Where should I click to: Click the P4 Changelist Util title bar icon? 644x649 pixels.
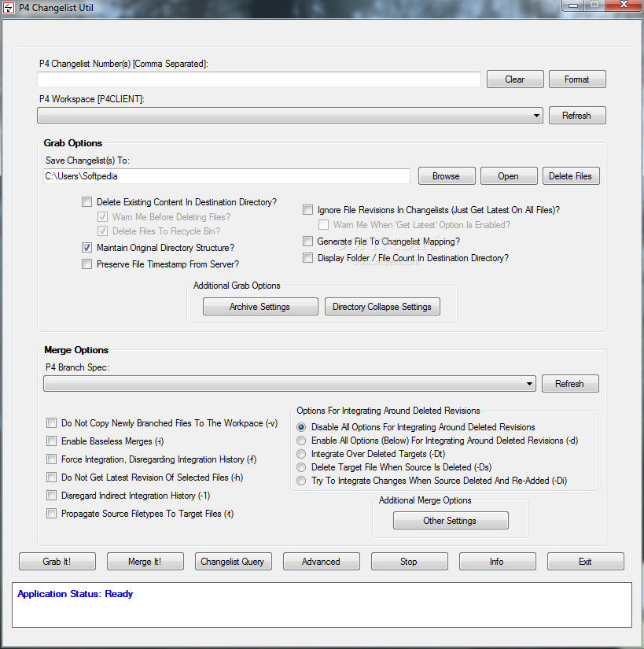pos(9,8)
